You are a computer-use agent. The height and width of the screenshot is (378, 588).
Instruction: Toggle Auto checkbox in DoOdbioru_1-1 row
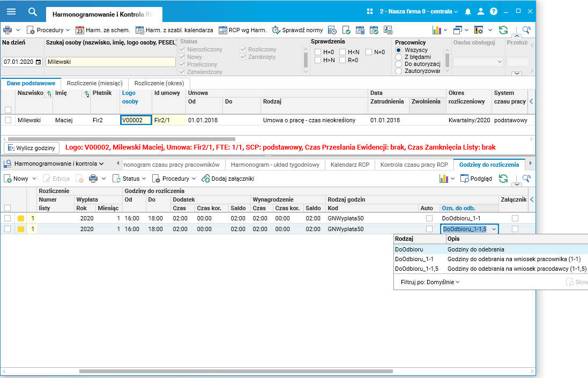[429, 218]
